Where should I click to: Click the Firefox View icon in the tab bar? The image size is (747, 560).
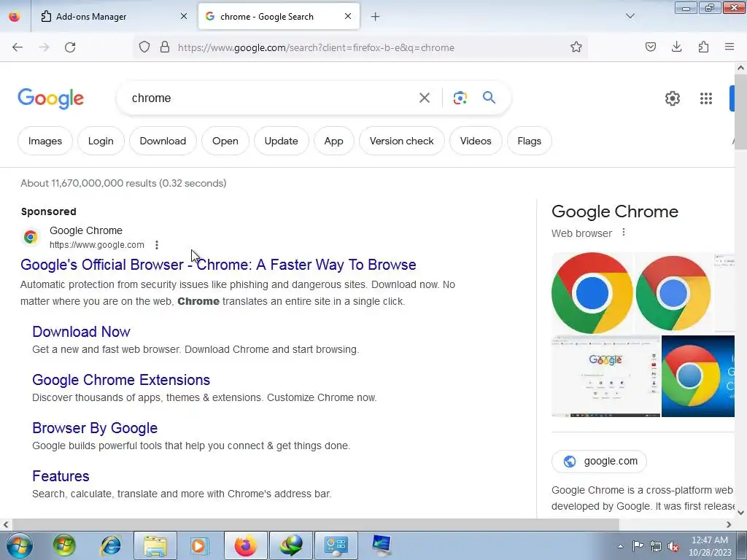15,16
